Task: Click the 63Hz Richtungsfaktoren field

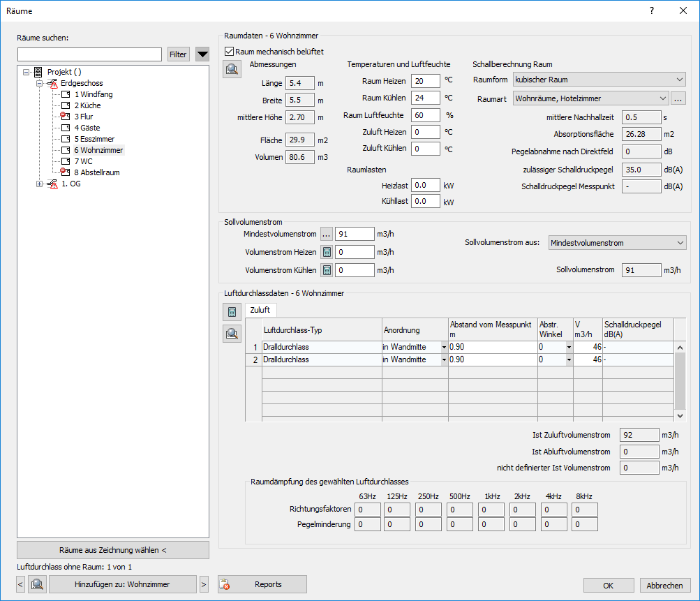Action: tap(368, 510)
